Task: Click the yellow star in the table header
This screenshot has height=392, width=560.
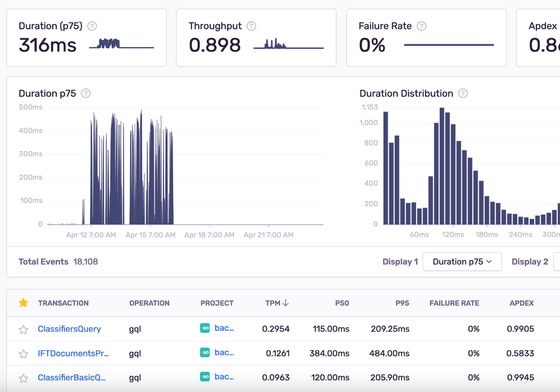Action: point(23,303)
